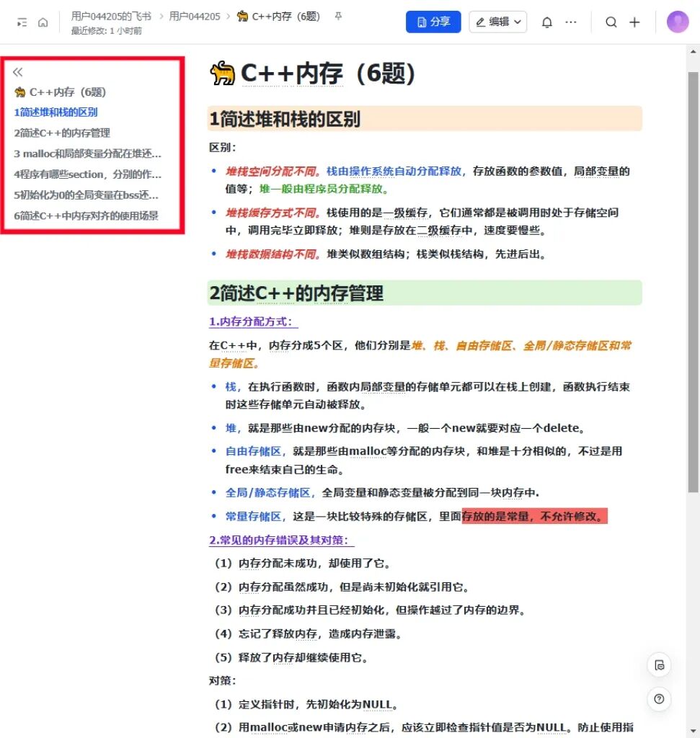This screenshot has width=700, height=738.
Task: Click the blue 分享 share button
Action: 433,22
